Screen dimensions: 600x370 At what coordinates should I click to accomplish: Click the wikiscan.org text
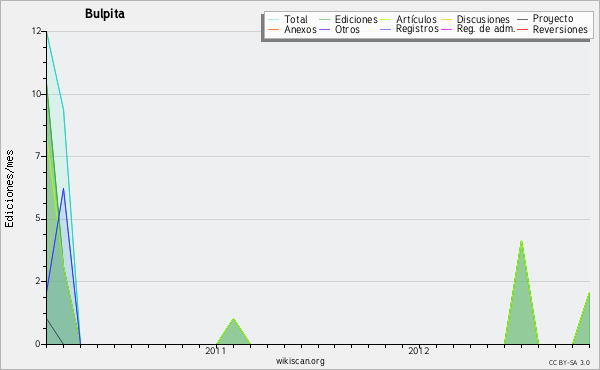click(300, 361)
